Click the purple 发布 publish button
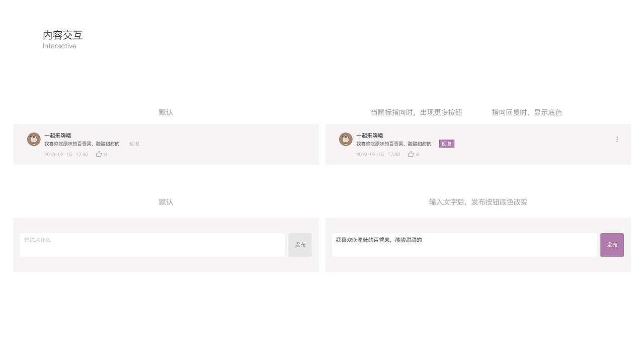Viewport: 644px width, 339px height. pyautogui.click(x=612, y=245)
